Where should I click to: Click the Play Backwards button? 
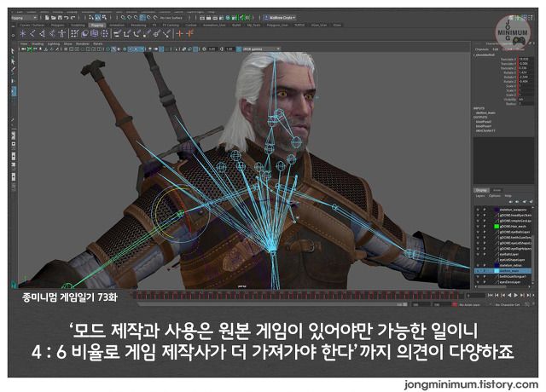pos(509,295)
